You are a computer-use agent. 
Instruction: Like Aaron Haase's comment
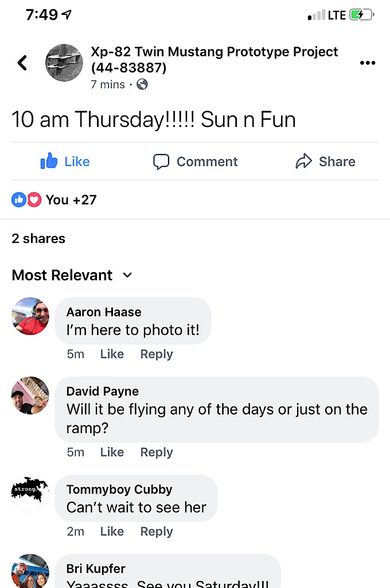tap(112, 354)
